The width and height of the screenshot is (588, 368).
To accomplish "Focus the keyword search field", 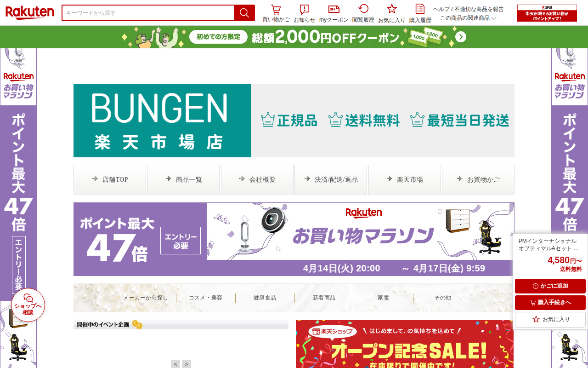I will (148, 13).
